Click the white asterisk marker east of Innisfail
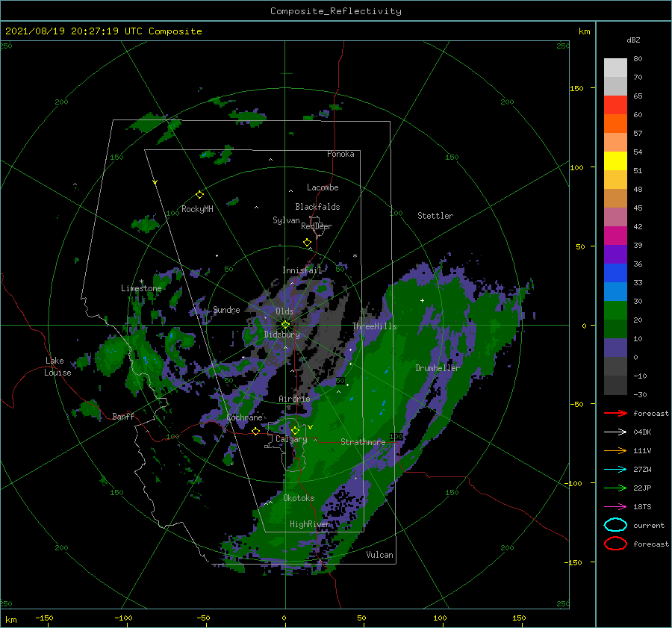 (x=355, y=256)
